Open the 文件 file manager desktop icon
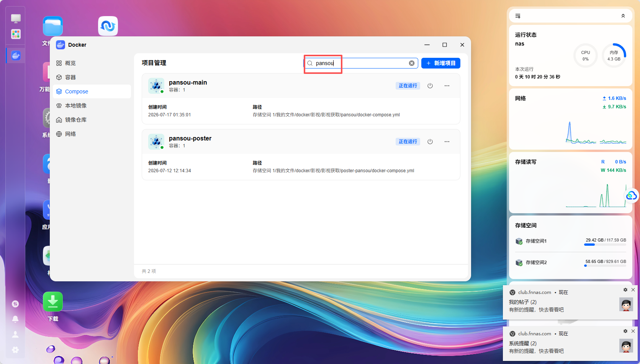The width and height of the screenshot is (640, 364). (x=53, y=26)
